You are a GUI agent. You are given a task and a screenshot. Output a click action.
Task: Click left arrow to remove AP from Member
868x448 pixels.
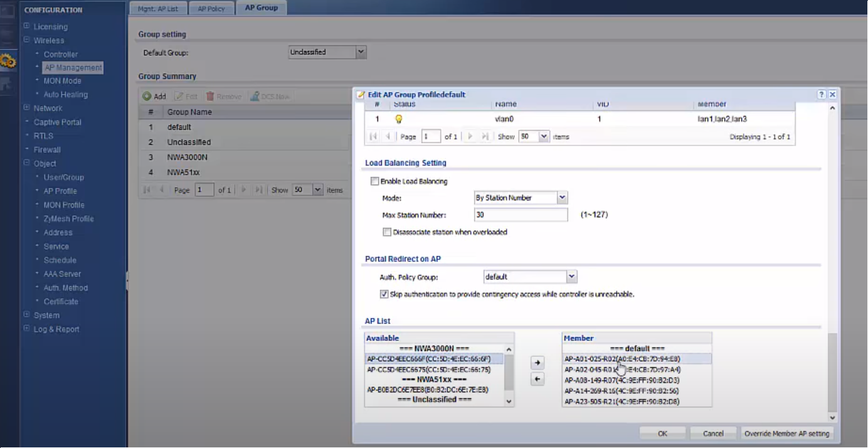(537, 379)
